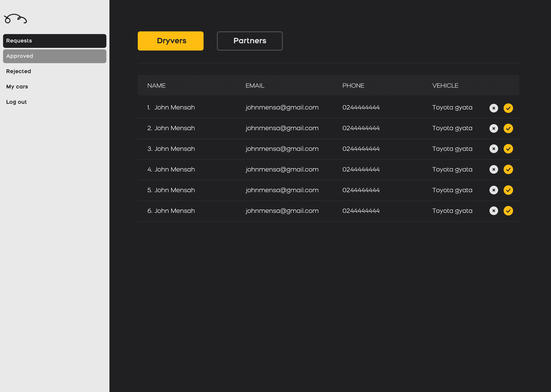Reject request 2 John Mensah with X icon
This screenshot has height=392, width=551.
click(x=494, y=128)
